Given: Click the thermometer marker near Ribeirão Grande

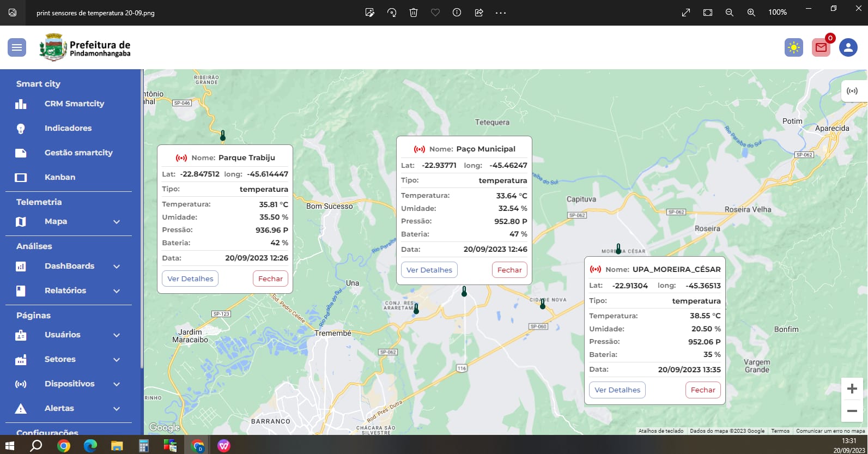Looking at the screenshot, I should coord(222,135).
